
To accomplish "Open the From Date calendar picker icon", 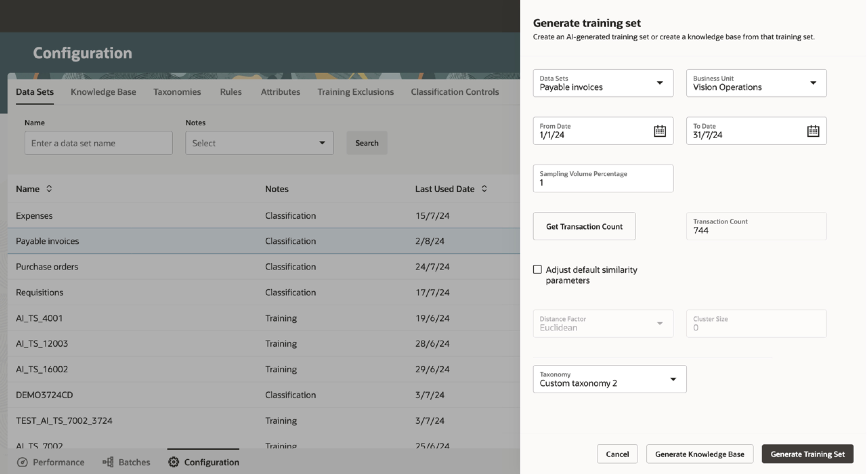I will (x=659, y=131).
